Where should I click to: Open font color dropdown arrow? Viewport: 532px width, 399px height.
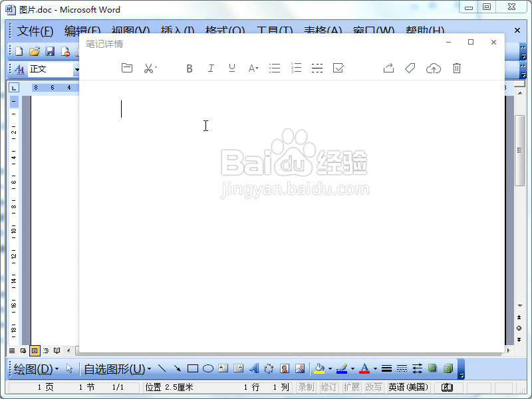point(375,368)
